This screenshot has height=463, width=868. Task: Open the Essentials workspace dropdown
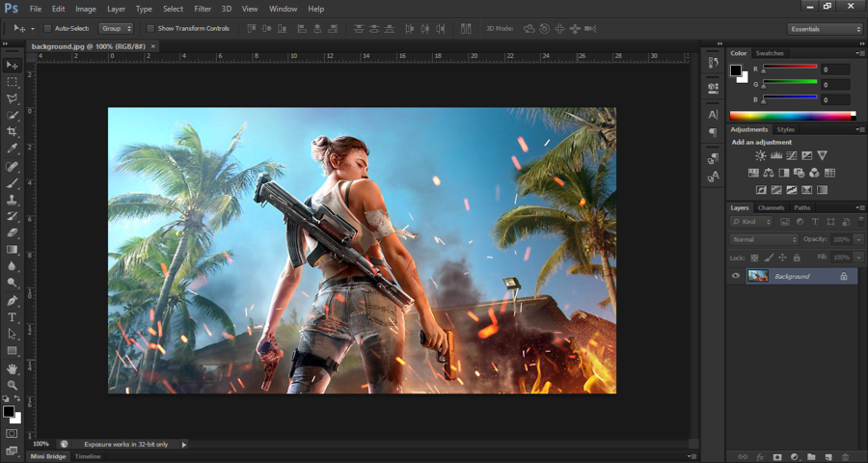(825, 29)
